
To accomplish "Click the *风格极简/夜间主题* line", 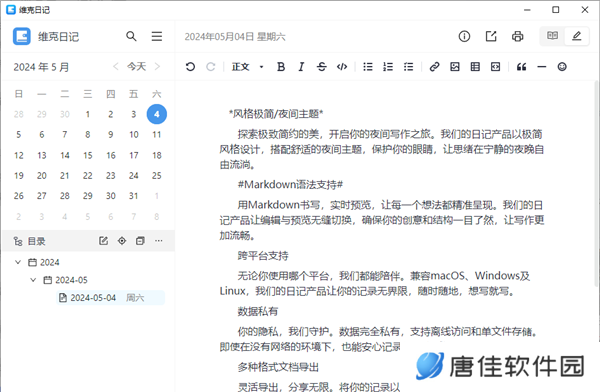I will coord(276,114).
